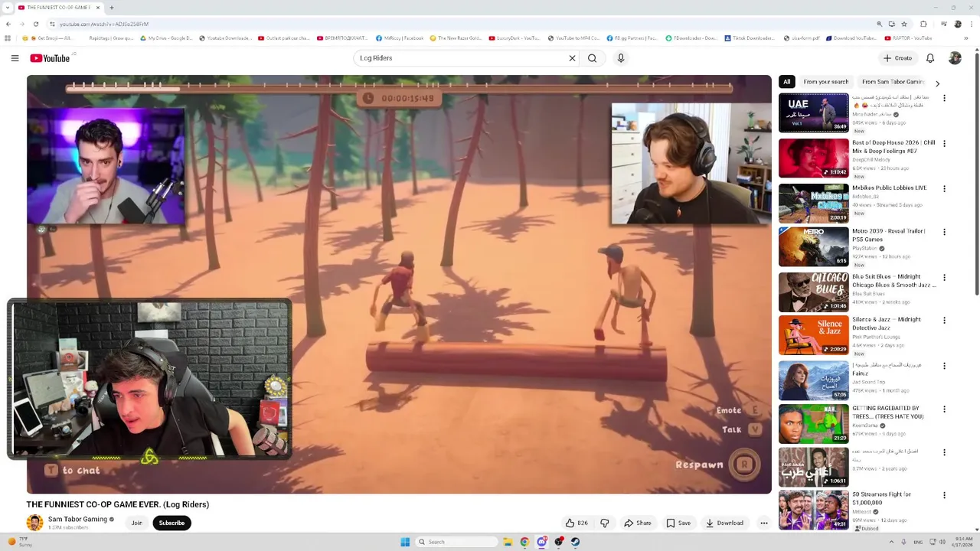Bookmark this page with star icon
The height and width of the screenshot is (551, 980).
[904, 24]
